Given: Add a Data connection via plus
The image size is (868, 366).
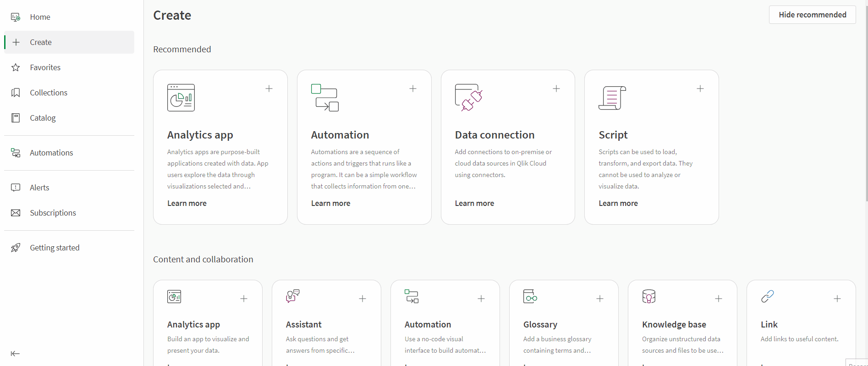Looking at the screenshot, I should pos(556,89).
